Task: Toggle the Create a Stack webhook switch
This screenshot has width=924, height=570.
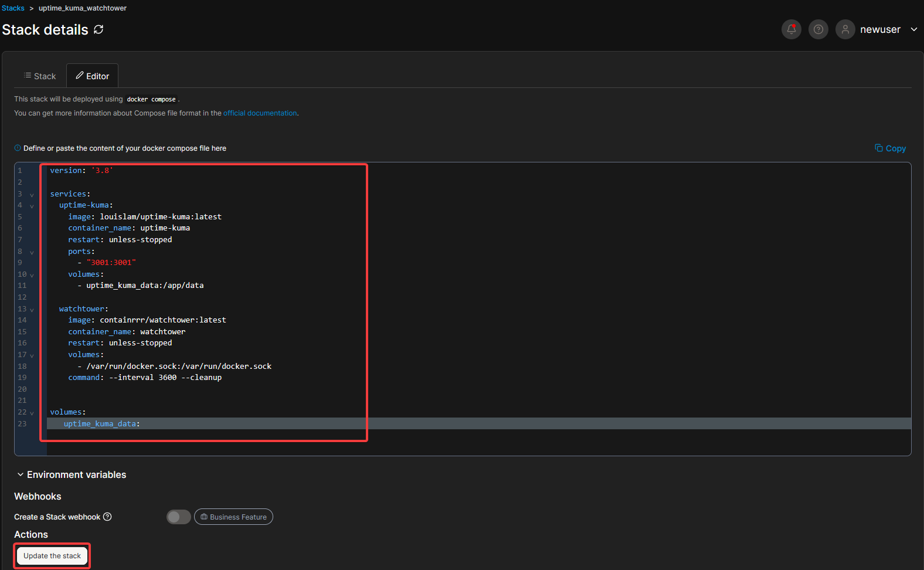Action: [x=178, y=517]
